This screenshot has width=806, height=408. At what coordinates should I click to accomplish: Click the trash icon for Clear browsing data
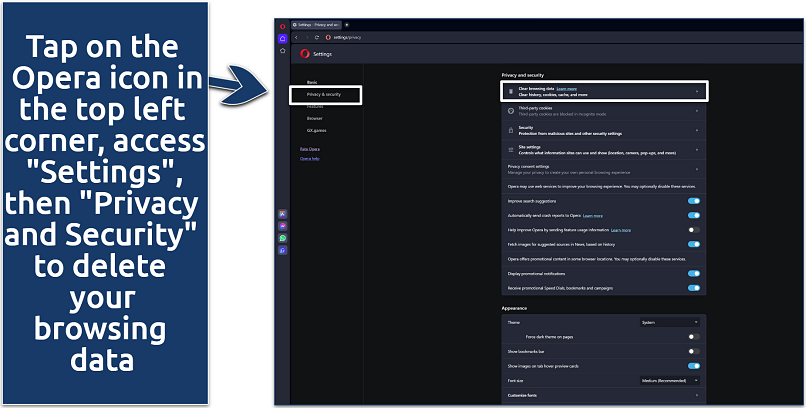click(x=510, y=91)
